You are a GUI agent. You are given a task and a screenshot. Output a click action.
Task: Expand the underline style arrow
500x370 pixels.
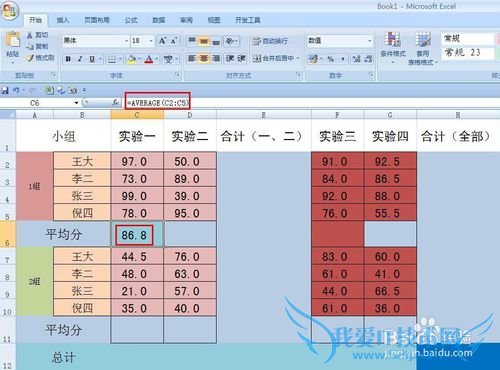pos(100,59)
